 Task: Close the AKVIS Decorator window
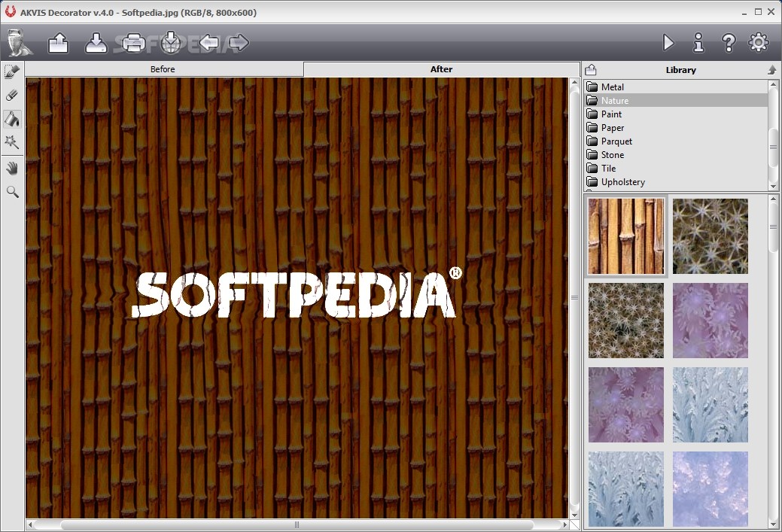[771, 11]
